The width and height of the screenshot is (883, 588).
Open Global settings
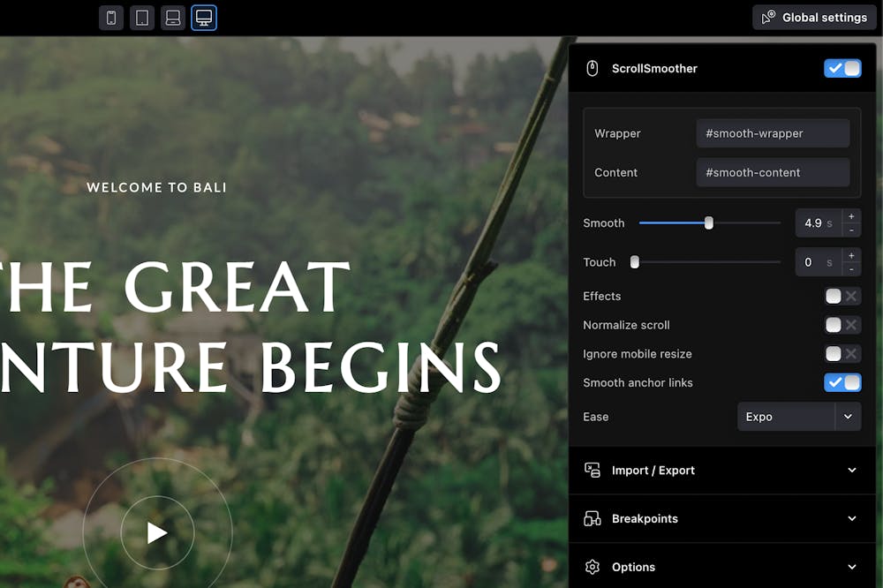click(x=814, y=18)
